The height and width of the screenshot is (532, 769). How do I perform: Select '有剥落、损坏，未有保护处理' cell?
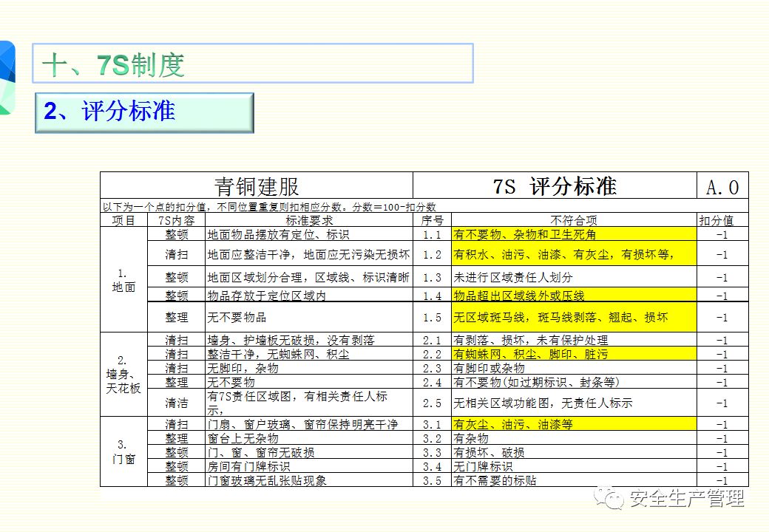point(574,340)
